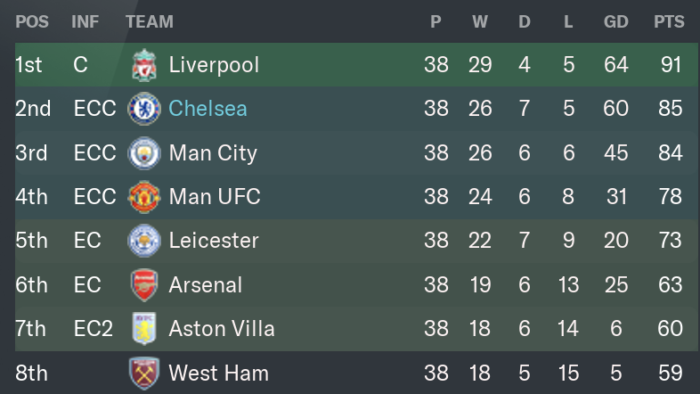Click the Leicester fox badge
The height and width of the screenshot is (394, 700).
[x=144, y=241]
